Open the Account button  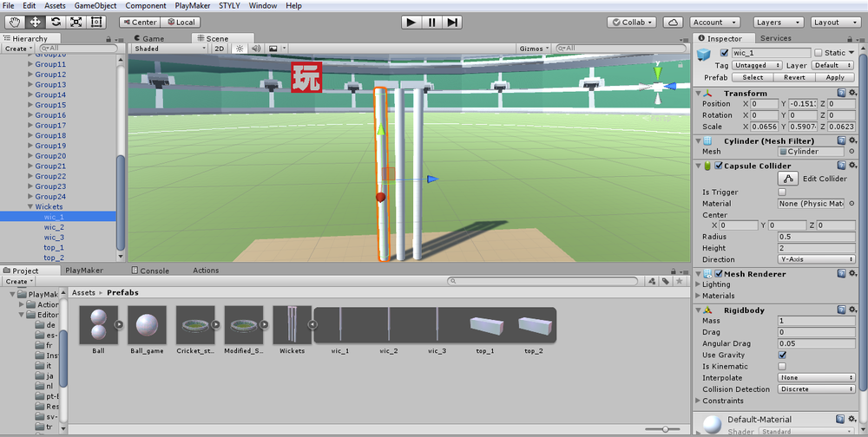click(714, 23)
